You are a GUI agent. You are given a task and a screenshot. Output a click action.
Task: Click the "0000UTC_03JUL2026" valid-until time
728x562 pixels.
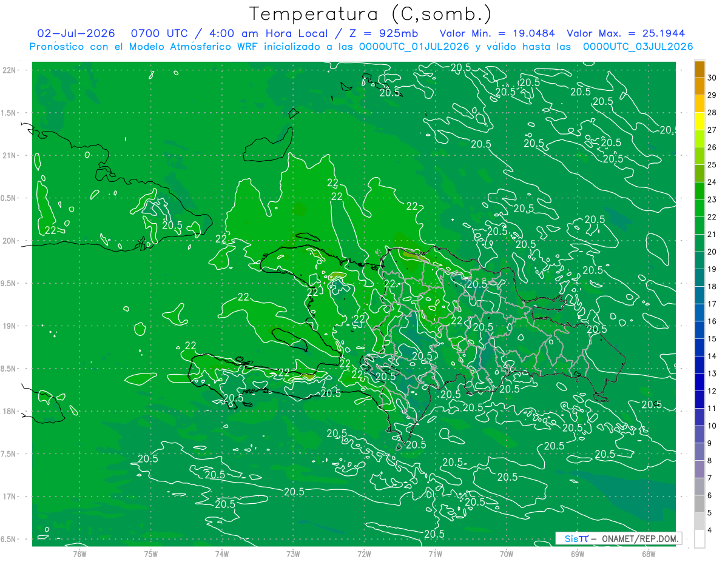(638, 47)
